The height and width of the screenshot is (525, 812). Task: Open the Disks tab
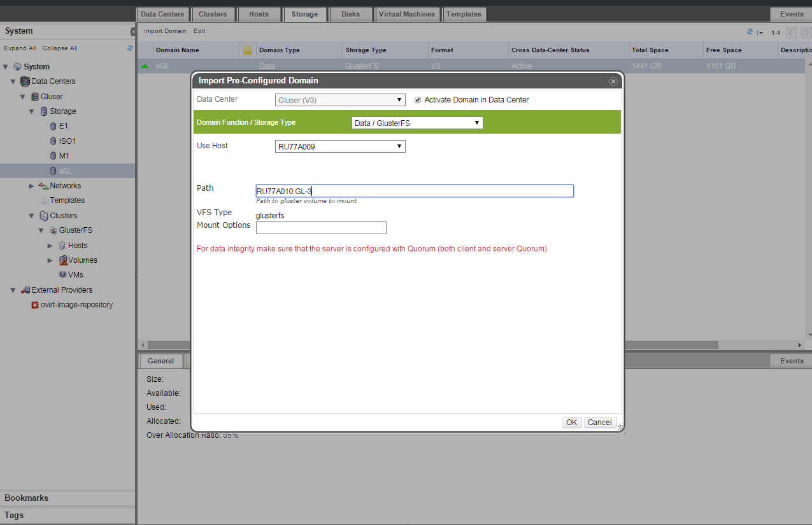pyautogui.click(x=350, y=14)
